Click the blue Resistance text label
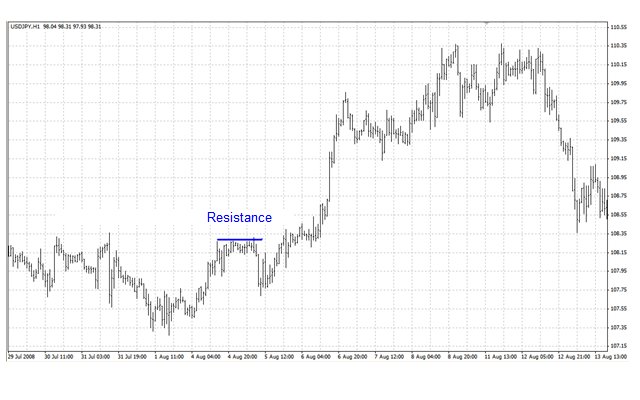Image resolution: width=640 pixels, height=400 pixels. click(x=239, y=217)
